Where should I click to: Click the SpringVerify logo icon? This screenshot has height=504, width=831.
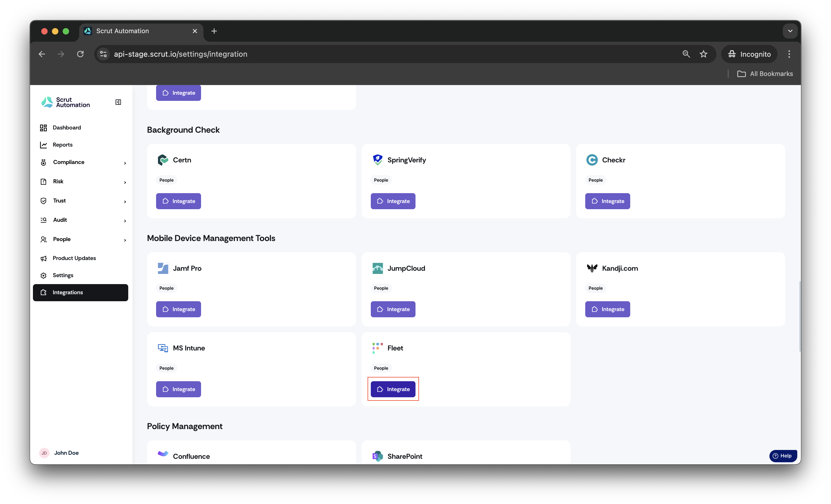(377, 160)
